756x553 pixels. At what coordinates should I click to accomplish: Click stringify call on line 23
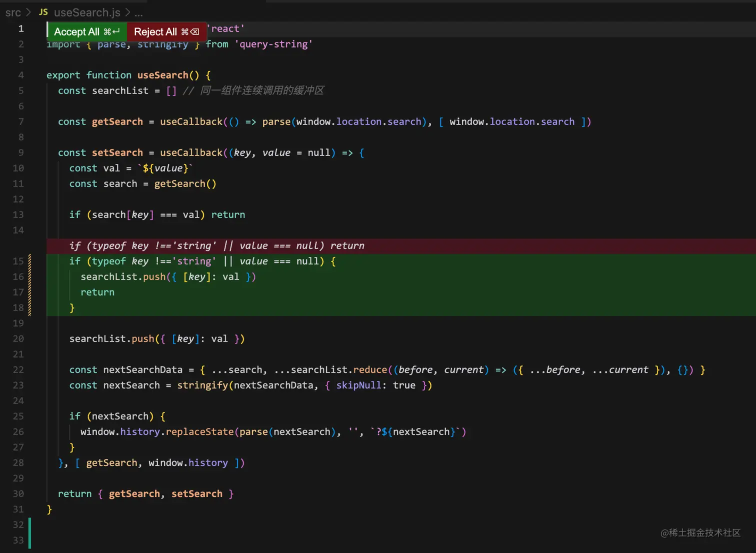202,385
